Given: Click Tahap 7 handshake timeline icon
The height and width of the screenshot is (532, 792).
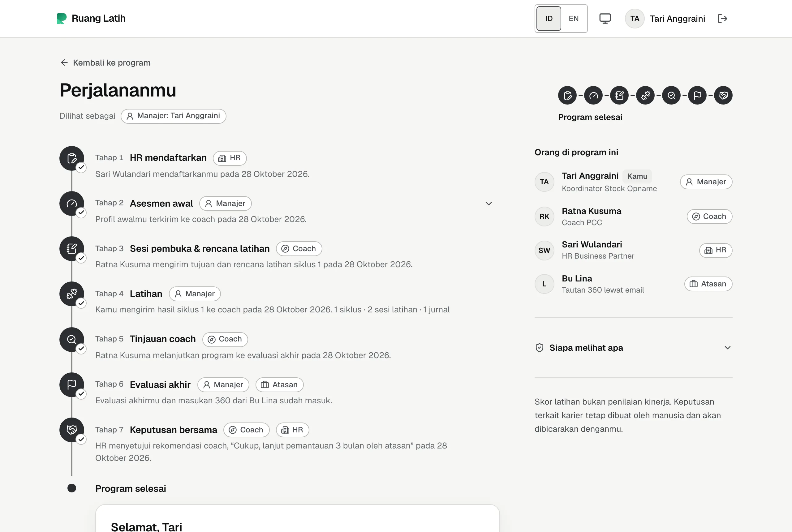Looking at the screenshot, I should (x=71, y=430).
